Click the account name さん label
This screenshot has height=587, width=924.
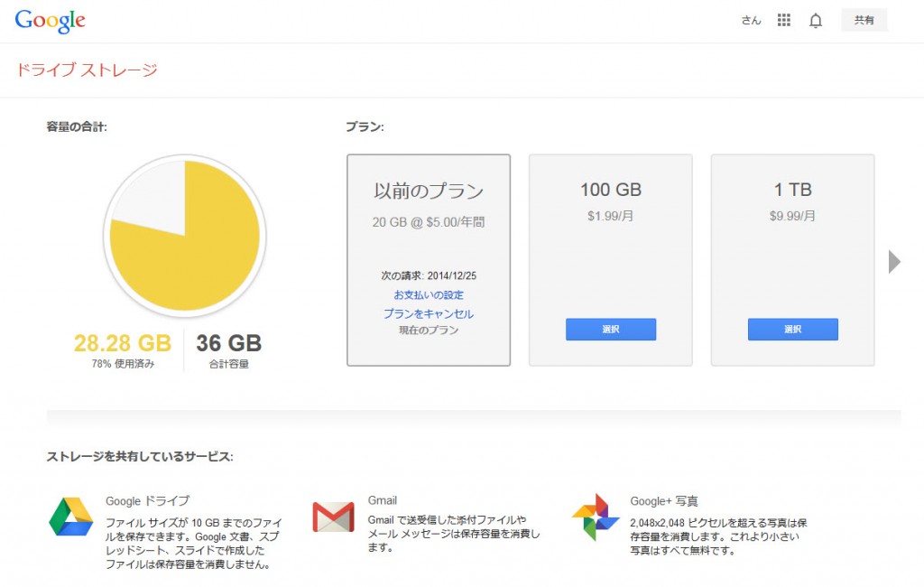752,21
